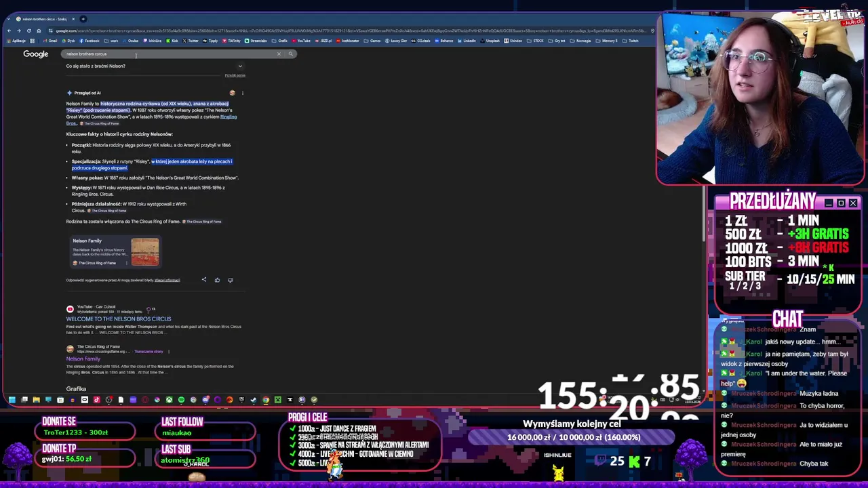Open the 'work' bookmarks folder
868x488 pixels.
[111, 41]
